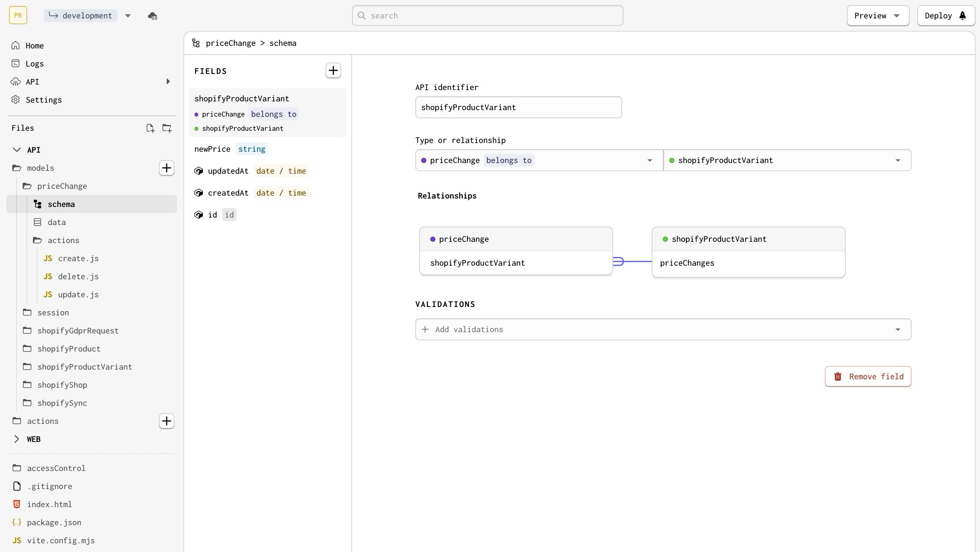Expand the WEB folder section
The height and width of the screenshot is (552, 980).
(x=17, y=439)
